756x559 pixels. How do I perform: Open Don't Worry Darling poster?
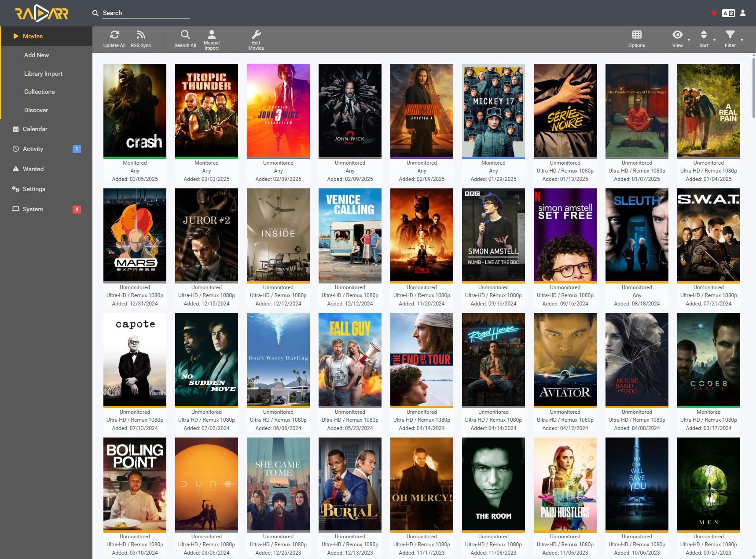pyautogui.click(x=278, y=360)
